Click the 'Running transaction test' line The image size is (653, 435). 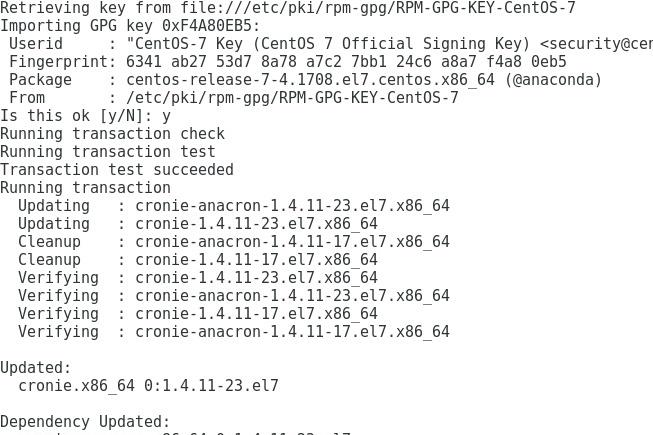click(x=108, y=152)
